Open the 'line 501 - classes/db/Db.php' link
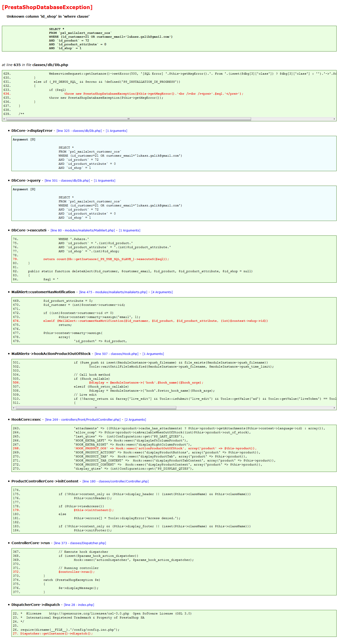 (x=67, y=180)
